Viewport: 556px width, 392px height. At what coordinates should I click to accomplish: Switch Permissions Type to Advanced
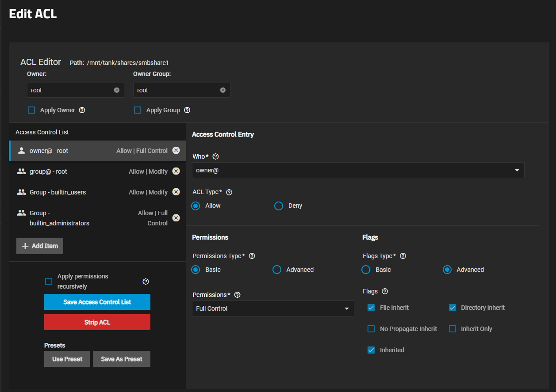(277, 270)
